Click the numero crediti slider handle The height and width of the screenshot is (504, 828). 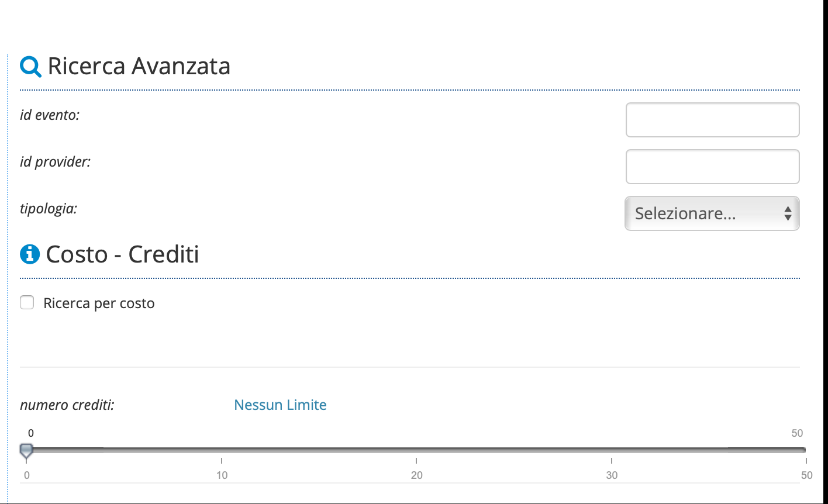[x=26, y=450]
